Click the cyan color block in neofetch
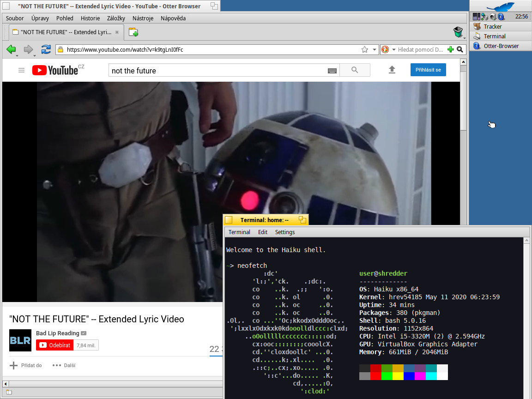The height and width of the screenshot is (399, 532). pos(431,376)
